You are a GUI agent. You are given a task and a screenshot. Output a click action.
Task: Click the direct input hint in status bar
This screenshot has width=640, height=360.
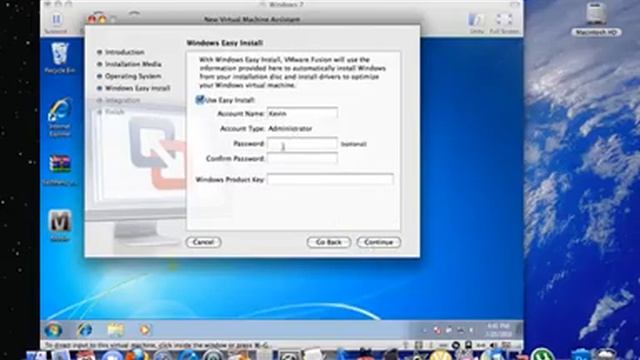point(157,345)
